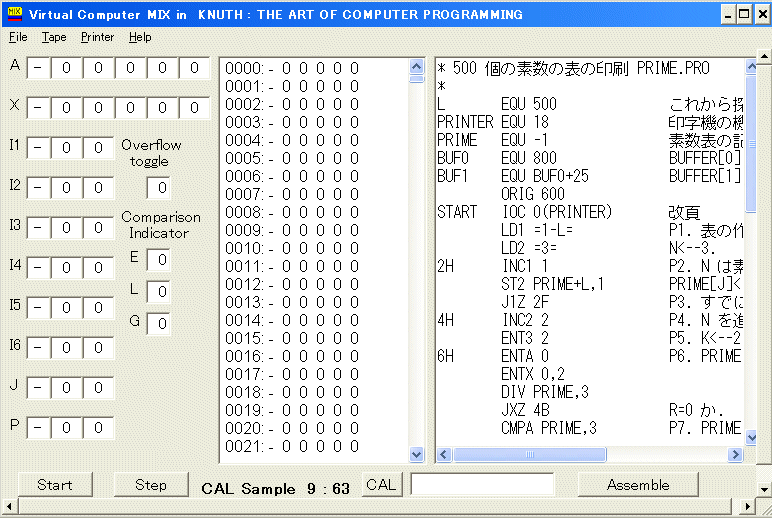772x518 pixels.
Task: Click the 'CAL Sample 9 : 63' label
Action: pos(276,489)
